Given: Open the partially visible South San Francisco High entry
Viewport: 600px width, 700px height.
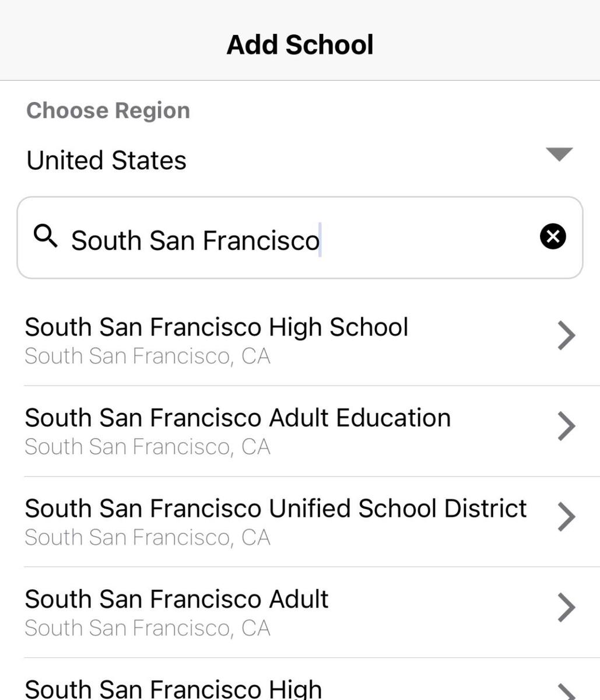Looking at the screenshot, I should (173, 689).
